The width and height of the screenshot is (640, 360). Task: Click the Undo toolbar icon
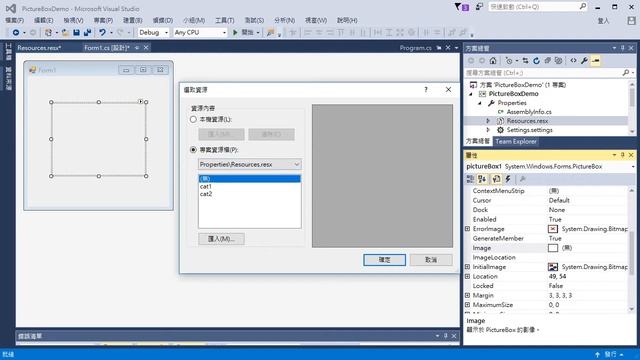tap(102, 32)
